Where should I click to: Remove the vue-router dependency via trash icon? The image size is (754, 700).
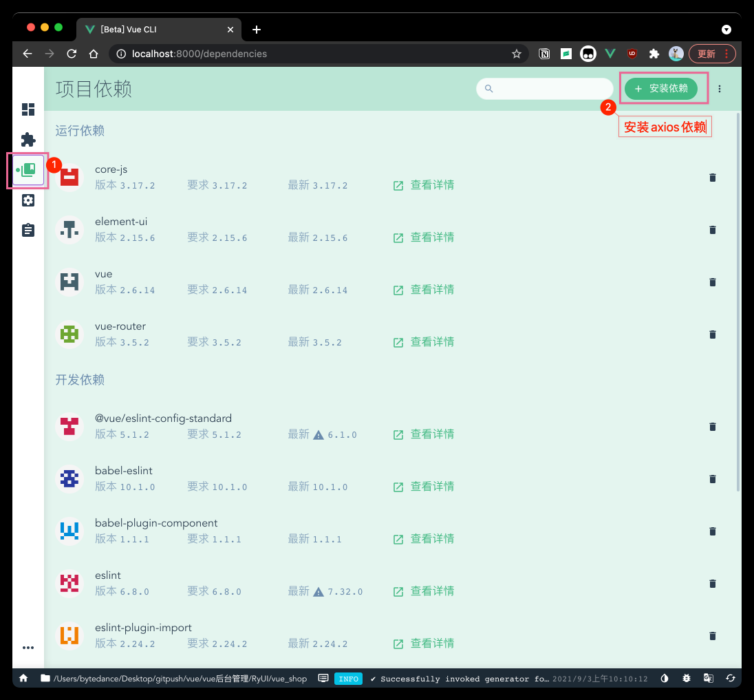[x=712, y=335]
